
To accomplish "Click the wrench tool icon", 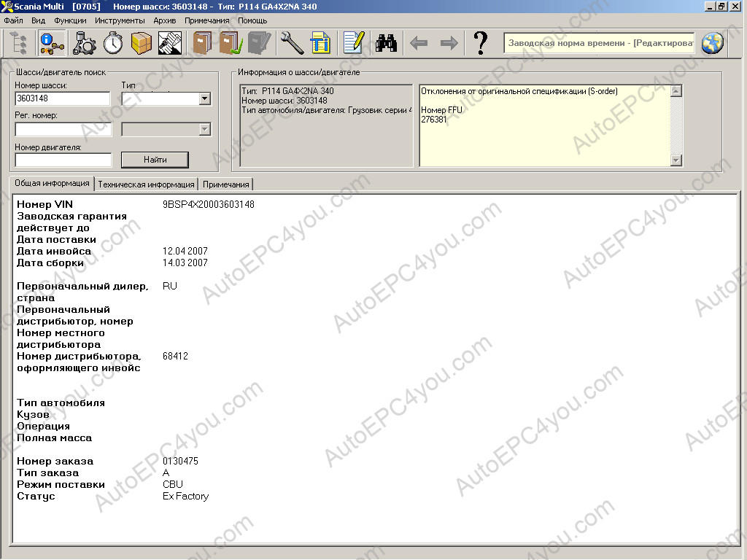I will pyautogui.click(x=292, y=43).
